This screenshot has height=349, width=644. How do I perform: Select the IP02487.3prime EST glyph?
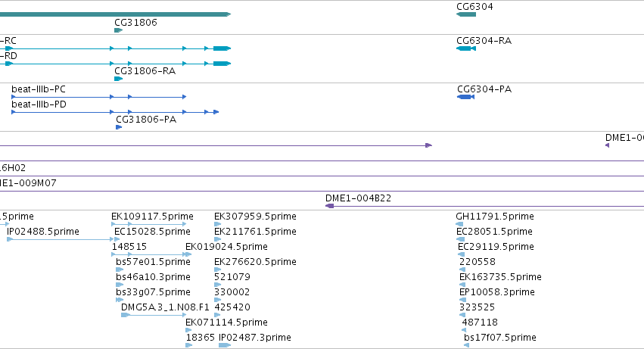coord(224,345)
